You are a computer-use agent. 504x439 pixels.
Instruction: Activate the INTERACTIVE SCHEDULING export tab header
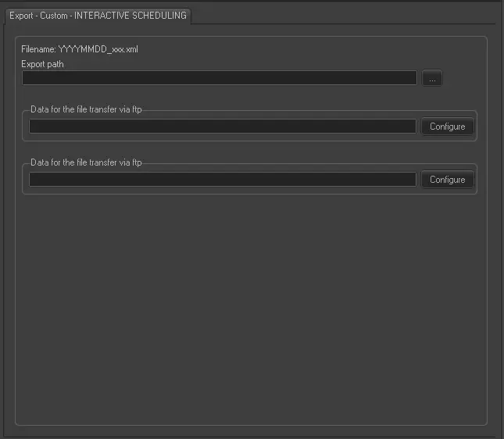point(98,15)
